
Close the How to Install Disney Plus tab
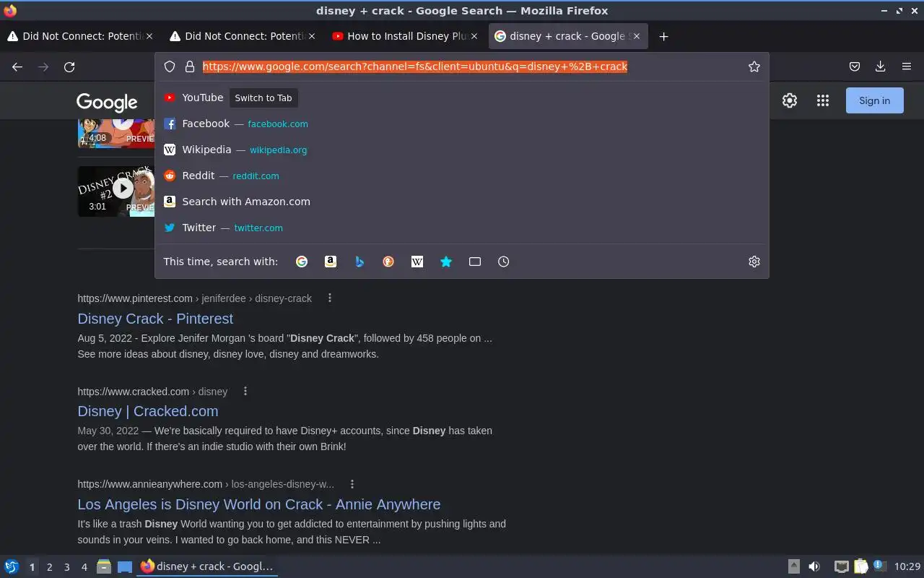[x=474, y=36]
